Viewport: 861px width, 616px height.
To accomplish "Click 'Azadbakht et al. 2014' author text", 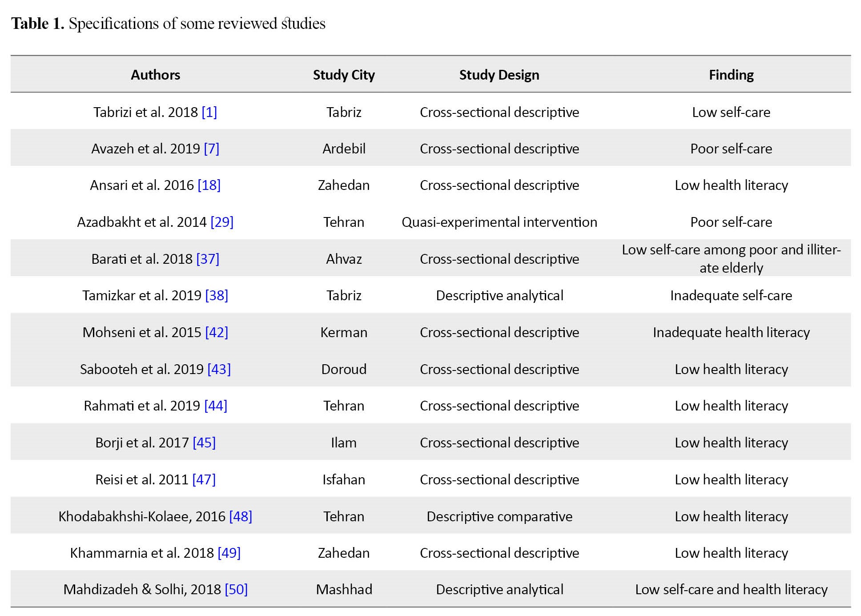I will tap(142, 222).
